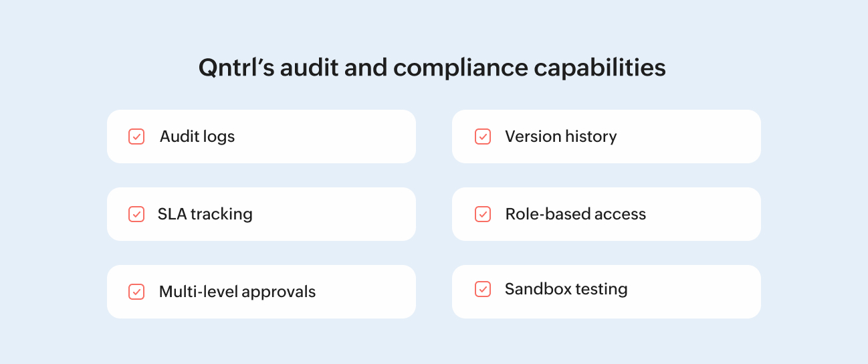
Task: Click the SLA tracking text
Action: pyautogui.click(x=205, y=214)
